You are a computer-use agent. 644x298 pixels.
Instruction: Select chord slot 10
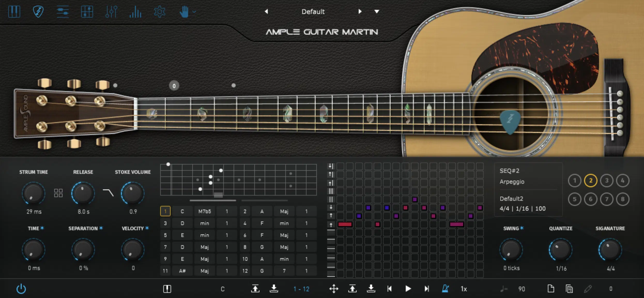coord(245,259)
